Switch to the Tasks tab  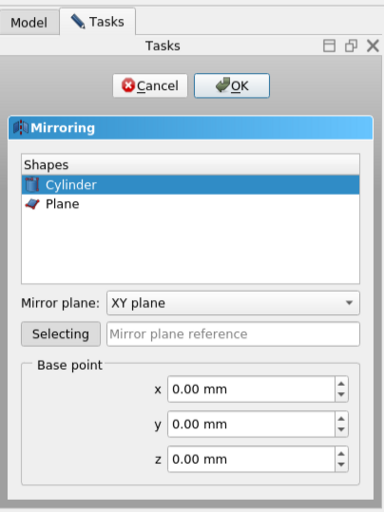click(x=98, y=22)
